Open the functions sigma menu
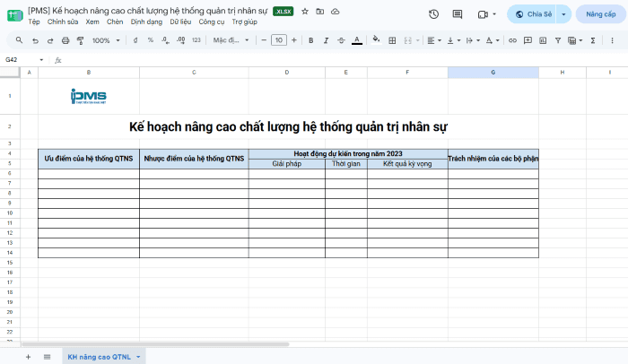This screenshot has height=364, width=628. tap(593, 40)
